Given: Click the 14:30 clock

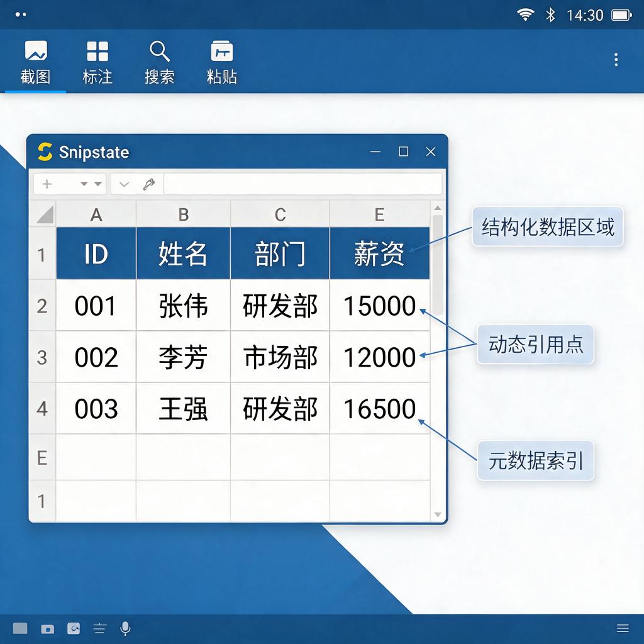Looking at the screenshot, I should [585, 16].
